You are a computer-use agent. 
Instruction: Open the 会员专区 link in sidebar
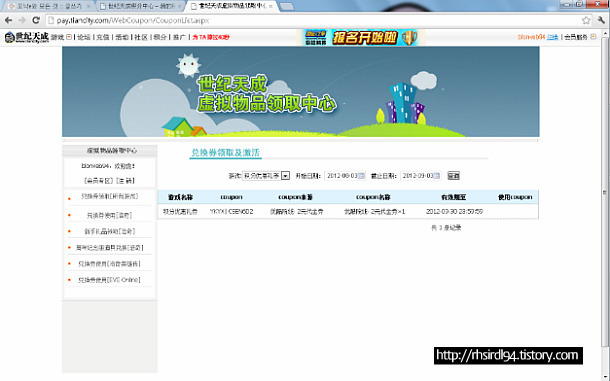click(98, 181)
